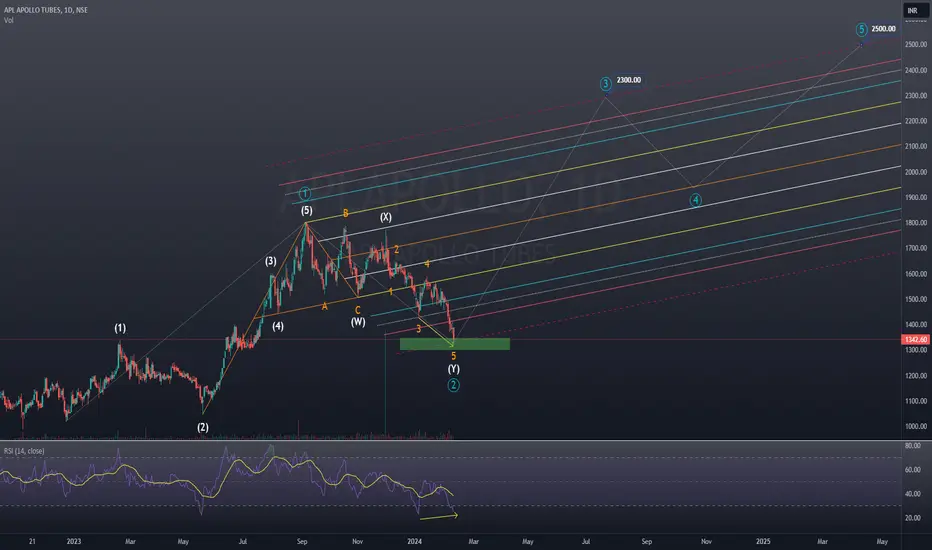The height and width of the screenshot is (550, 932).
Task: Click the teal circled 1 wave label
Action: (305, 193)
